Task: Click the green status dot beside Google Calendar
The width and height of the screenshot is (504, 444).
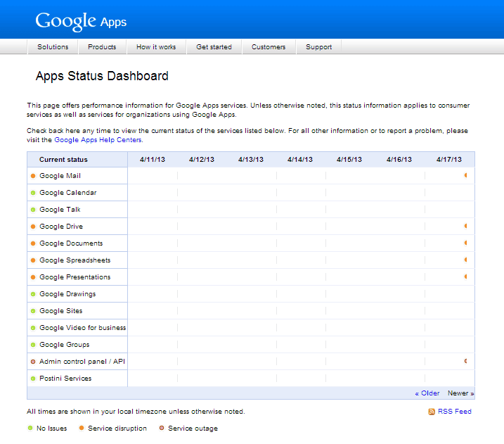Action: coord(33,193)
